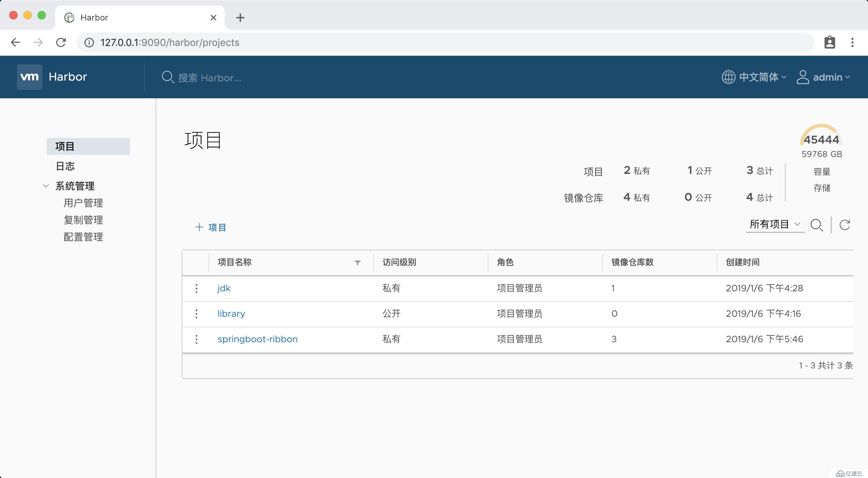Image resolution: width=868 pixels, height=478 pixels.
Task: Select 项目 in the sidebar
Action: (x=88, y=146)
